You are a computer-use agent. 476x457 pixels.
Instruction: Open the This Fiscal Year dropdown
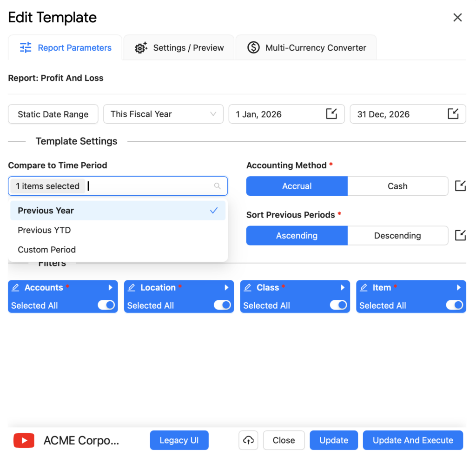point(163,114)
